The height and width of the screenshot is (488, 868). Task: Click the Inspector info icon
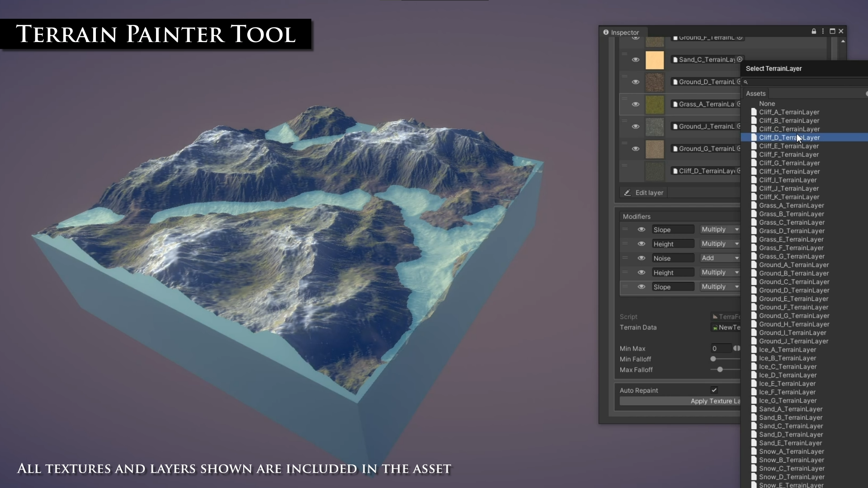click(606, 32)
